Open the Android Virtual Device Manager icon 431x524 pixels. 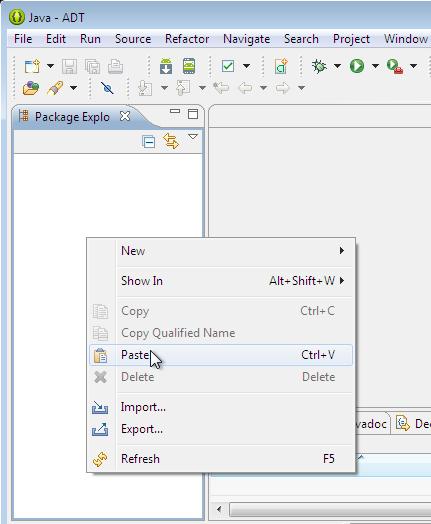(189, 66)
